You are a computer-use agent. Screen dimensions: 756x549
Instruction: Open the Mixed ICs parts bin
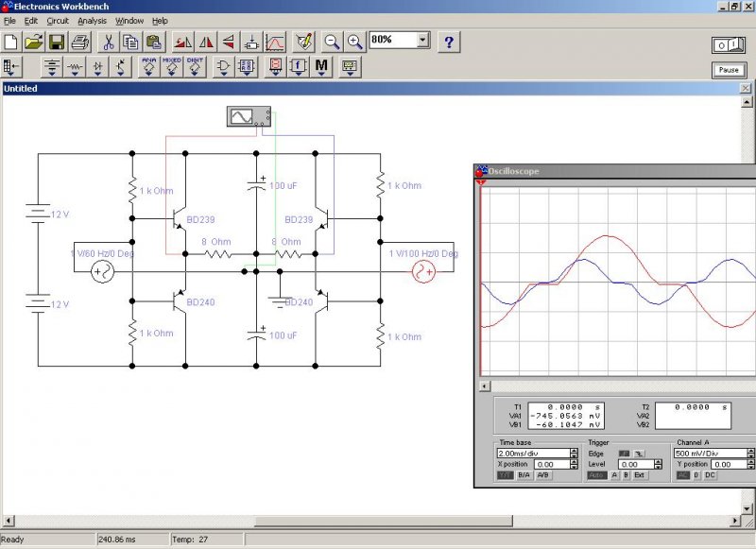click(172, 66)
